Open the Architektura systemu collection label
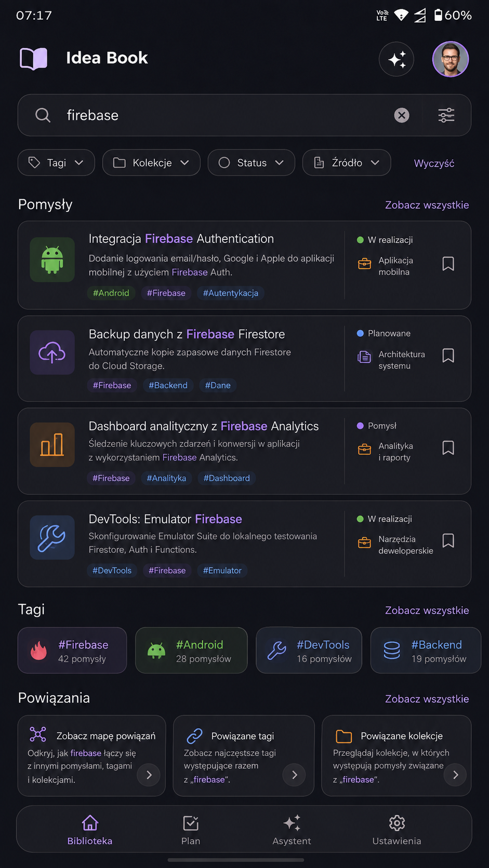This screenshot has height=868, width=489. click(x=402, y=360)
